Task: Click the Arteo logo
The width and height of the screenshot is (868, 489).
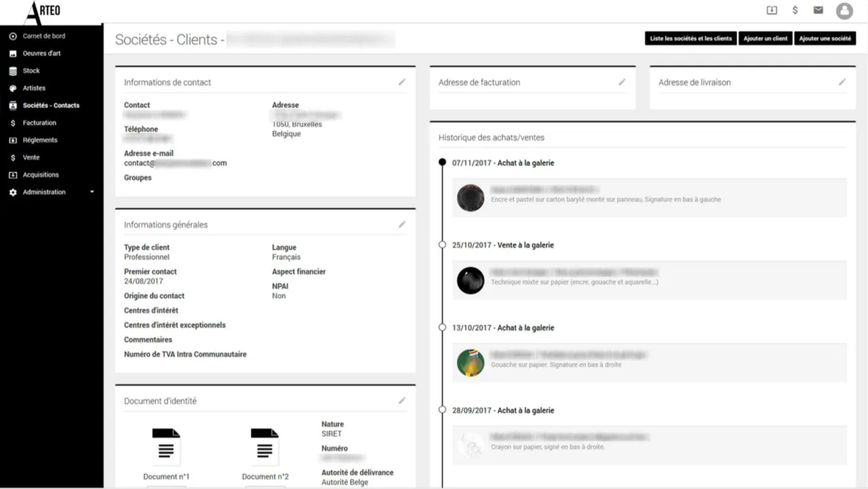Action: 42,13
